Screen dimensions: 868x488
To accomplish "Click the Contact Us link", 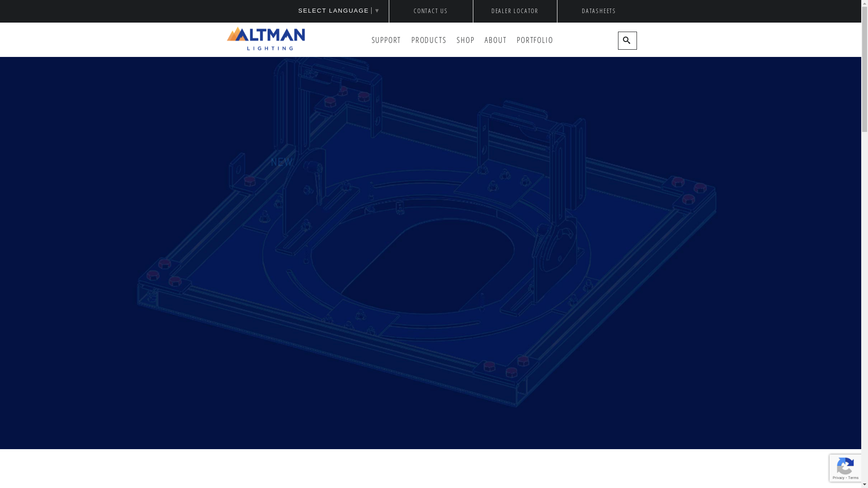I will click(430, 11).
